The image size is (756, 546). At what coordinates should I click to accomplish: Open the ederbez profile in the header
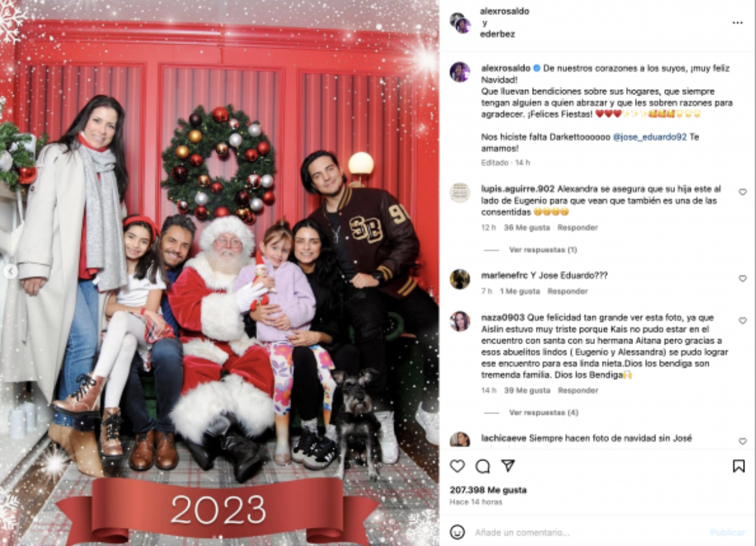click(497, 34)
